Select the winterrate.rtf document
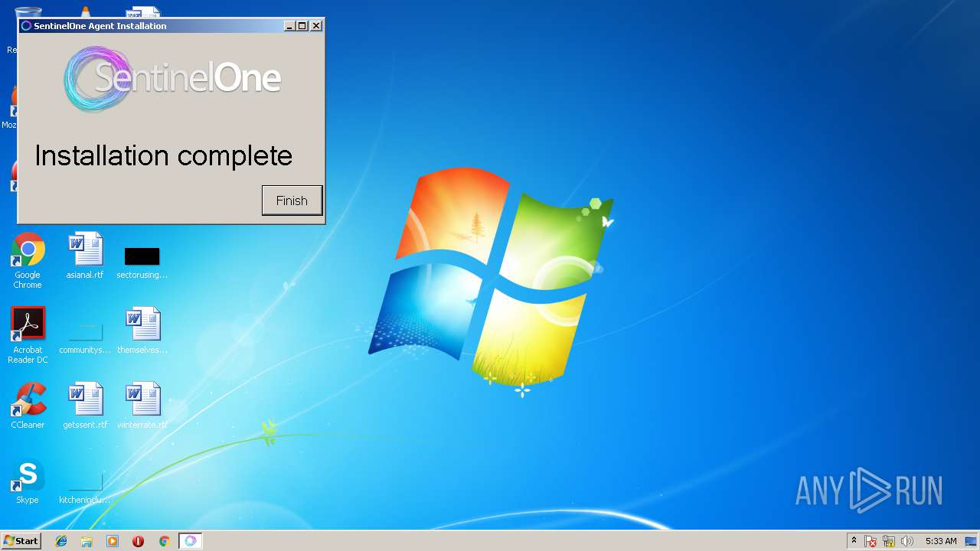Viewport: 980px width, 551px height. point(142,406)
